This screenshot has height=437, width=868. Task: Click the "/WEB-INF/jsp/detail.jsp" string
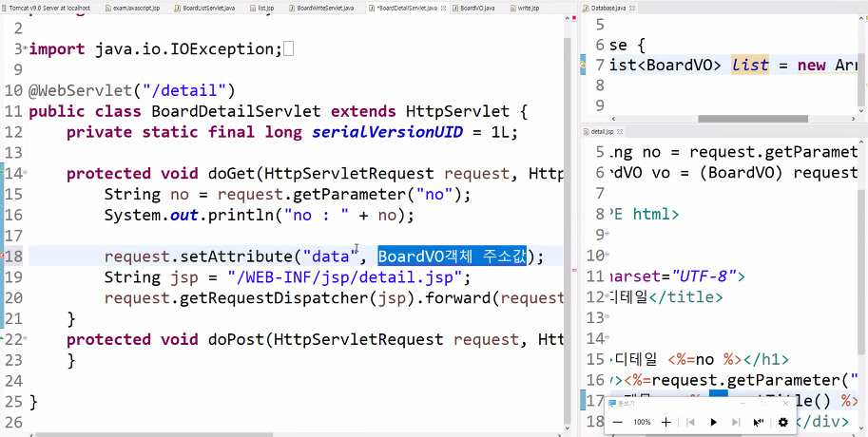[x=344, y=277]
